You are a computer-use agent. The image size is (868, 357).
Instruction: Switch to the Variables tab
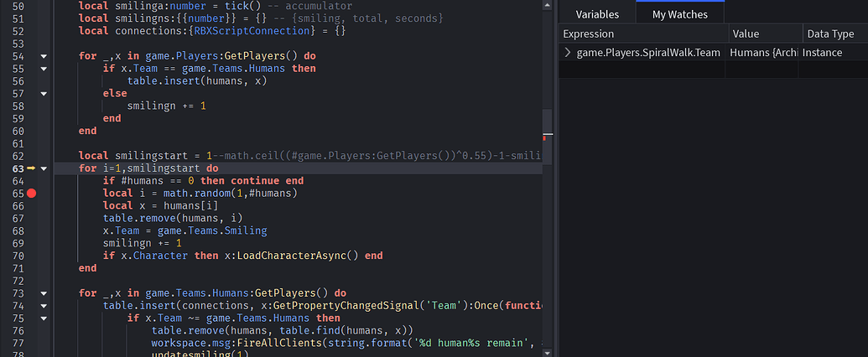tap(597, 14)
